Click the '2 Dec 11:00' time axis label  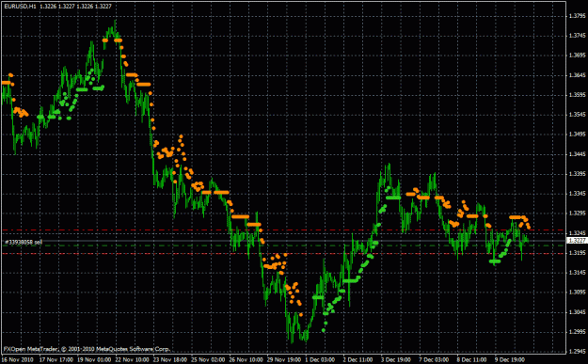(358, 359)
